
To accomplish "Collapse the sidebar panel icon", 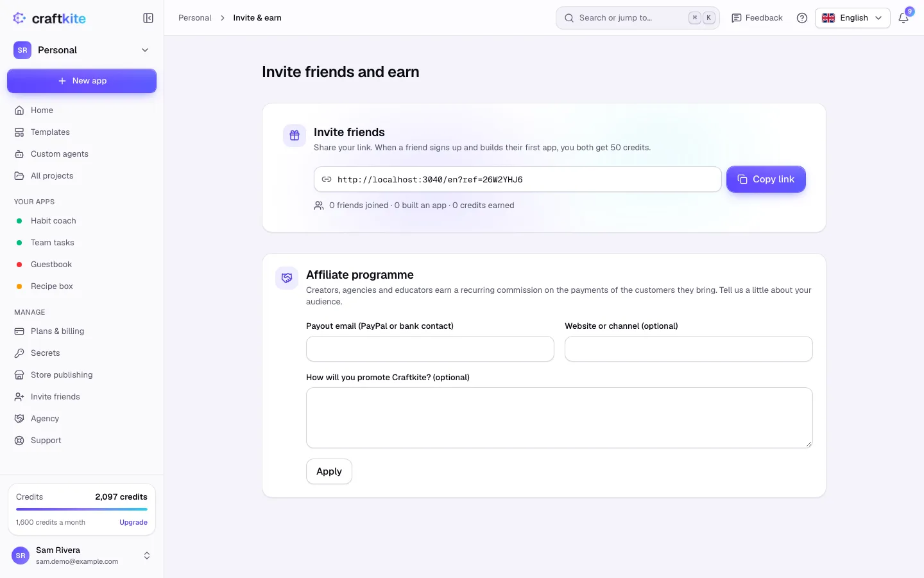I will click(x=148, y=18).
